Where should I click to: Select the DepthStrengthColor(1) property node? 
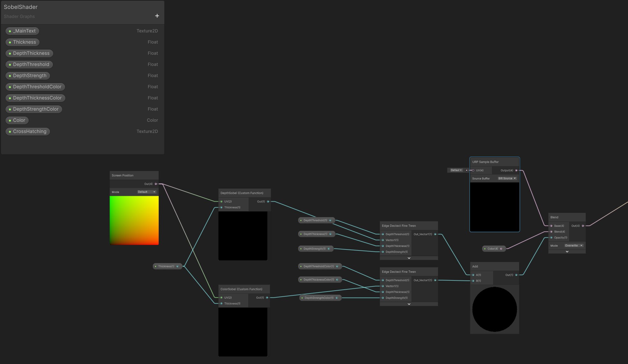click(320, 298)
